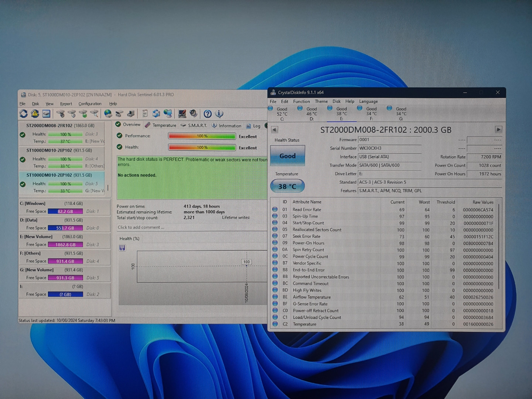Switch to the Information tab
The width and height of the screenshot is (532, 399).
(226, 126)
